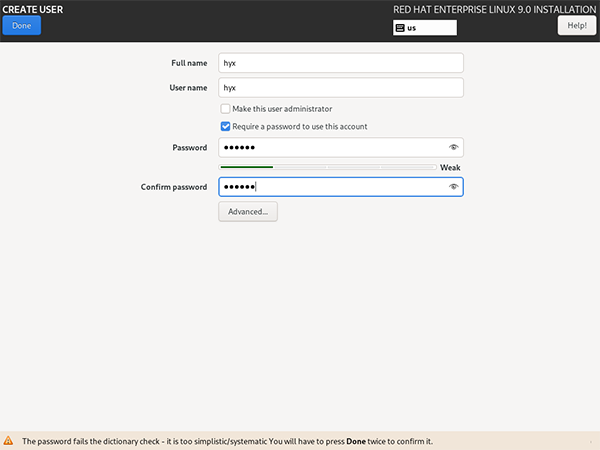Click the Confirm password label

click(174, 187)
